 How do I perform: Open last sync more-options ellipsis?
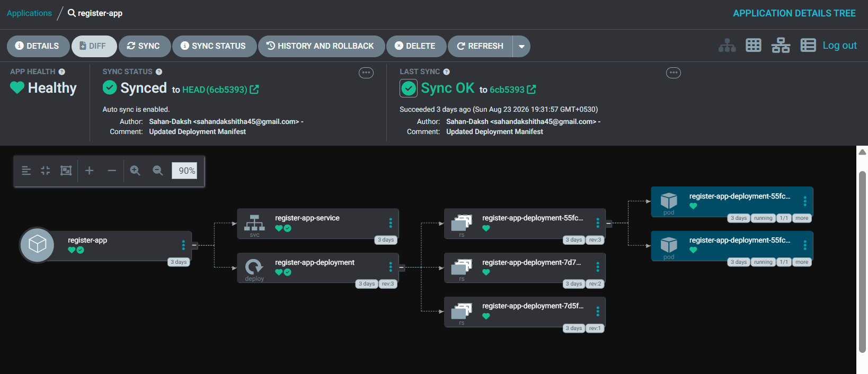click(674, 73)
